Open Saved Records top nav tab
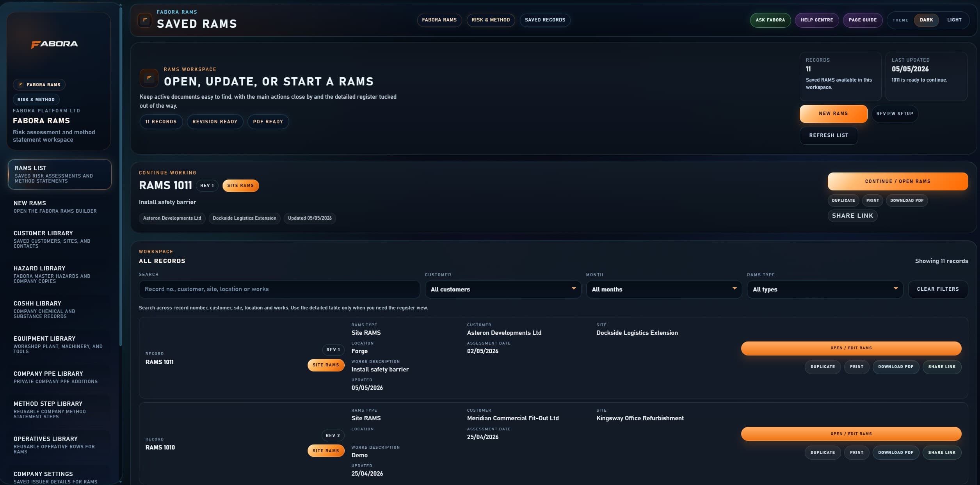The image size is (980, 485). pos(545,20)
